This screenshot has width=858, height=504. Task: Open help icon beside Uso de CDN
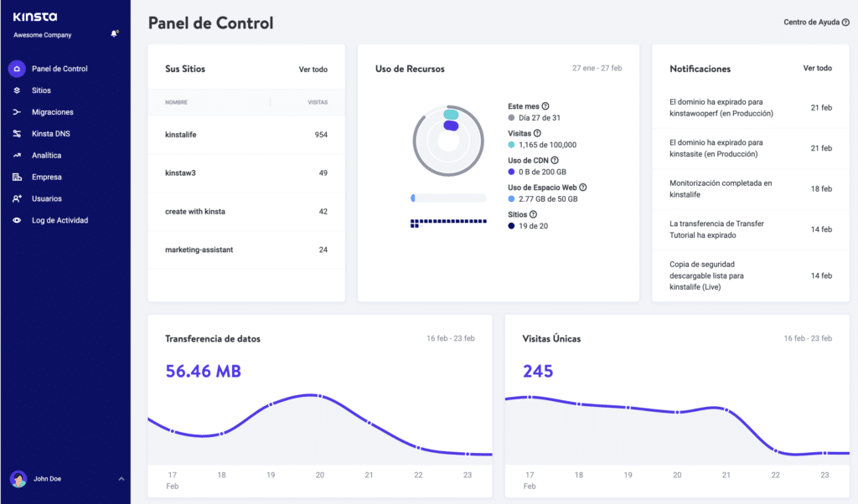click(553, 159)
